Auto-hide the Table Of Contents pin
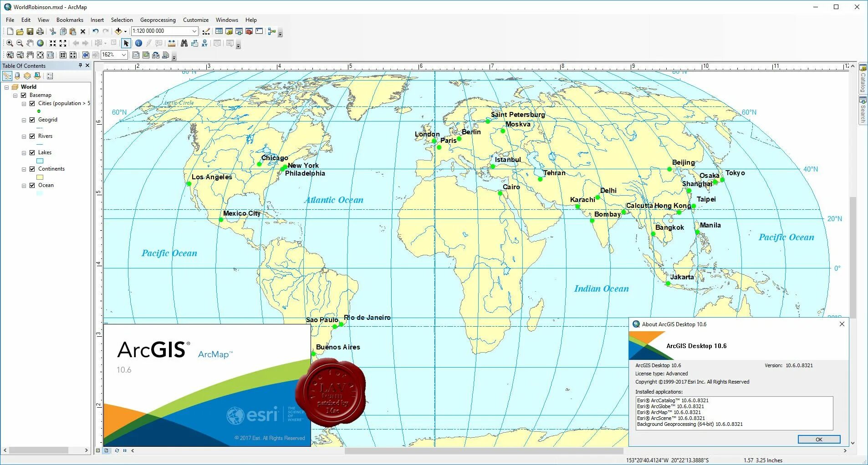868x465 pixels. 80,66
